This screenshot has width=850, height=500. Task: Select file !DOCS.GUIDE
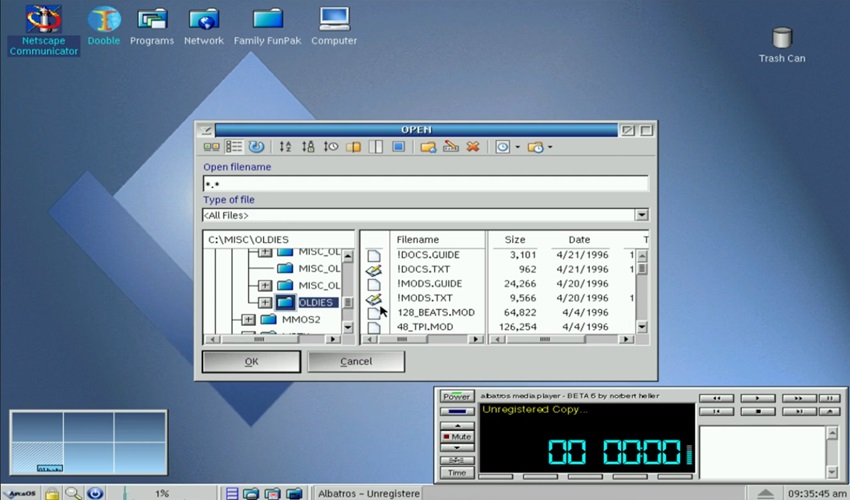428,254
